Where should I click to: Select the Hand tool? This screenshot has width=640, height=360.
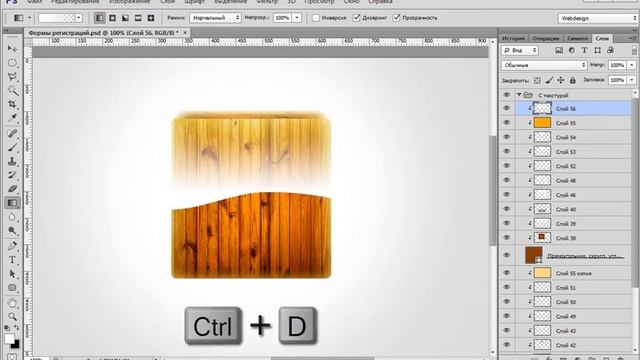pyautogui.click(x=12, y=303)
